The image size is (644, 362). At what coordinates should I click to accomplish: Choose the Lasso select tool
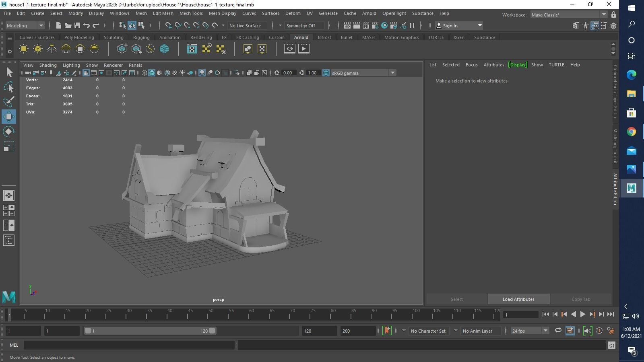pos(9,87)
